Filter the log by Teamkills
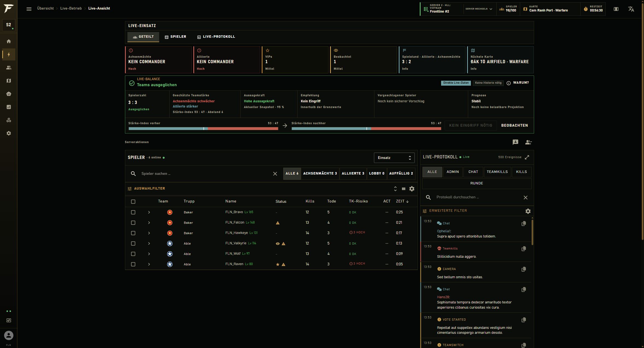 coord(497,172)
